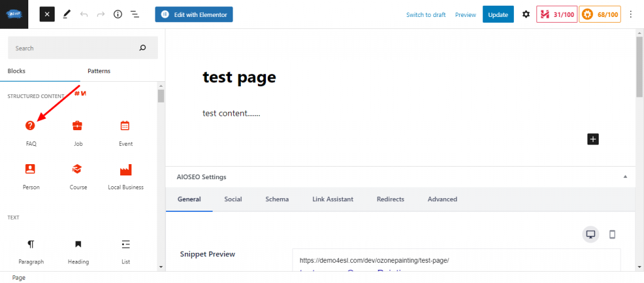Click the Snippet Preview label
This screenshot has width=644, height=283.
208,254
